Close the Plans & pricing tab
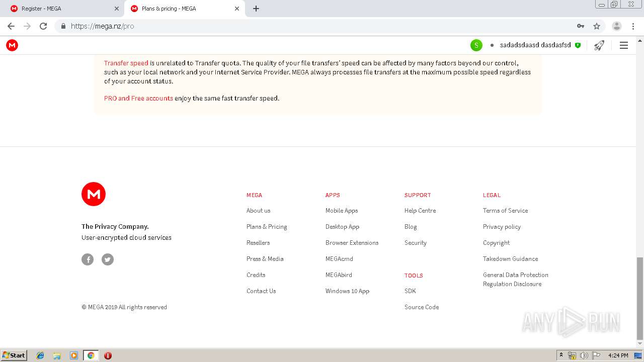Screen dimensions: 644x362 coord(236,9)
